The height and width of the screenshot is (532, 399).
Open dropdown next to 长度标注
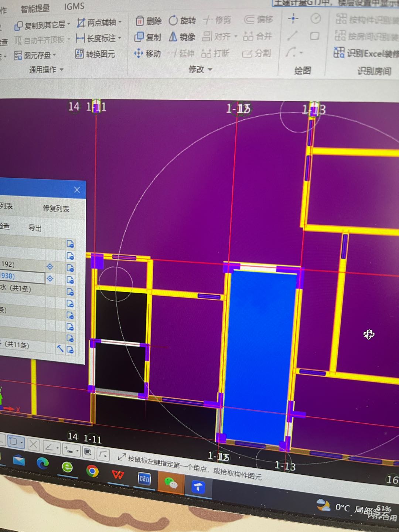tap(120, 38)
